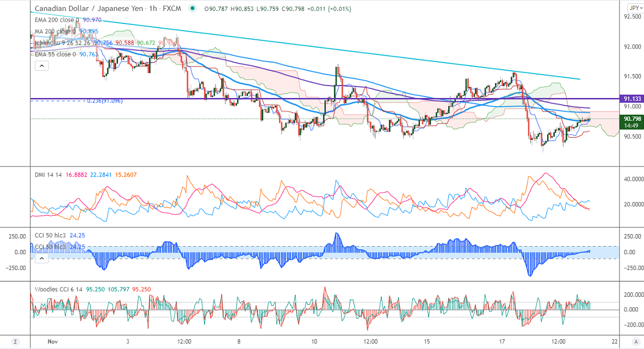Screen dimensions: 644x349
Task: Click the +0.011 (+0.01%) change value
Action: tap(329, 9)
